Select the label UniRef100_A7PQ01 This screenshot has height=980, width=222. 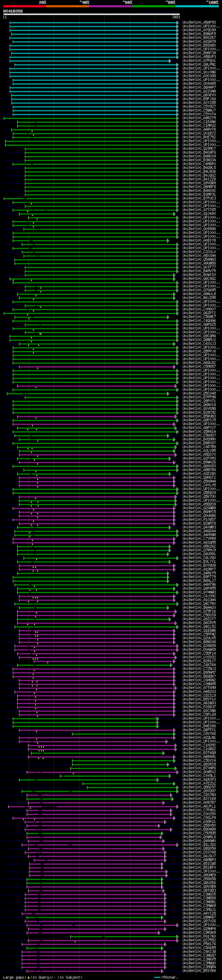199,61
